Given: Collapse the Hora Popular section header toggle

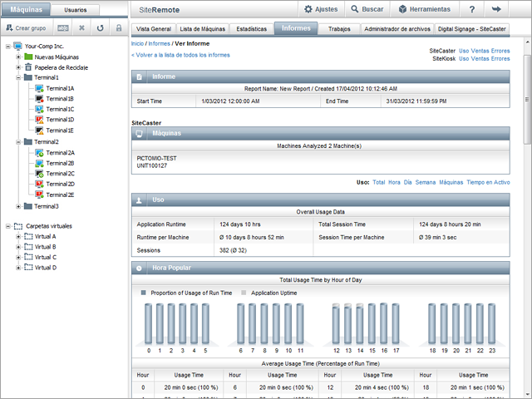Looking at the screenshot, I should point(139,268).
